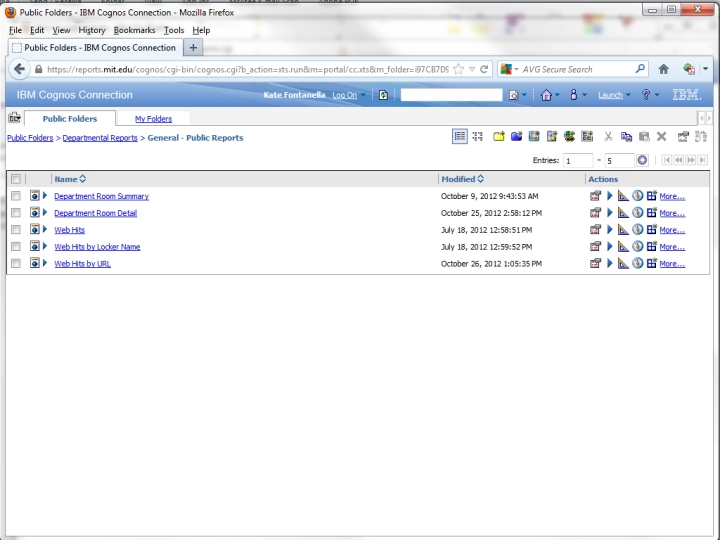
Task: Run Web Hits with options play icon
Action: [x=610, y=230]
